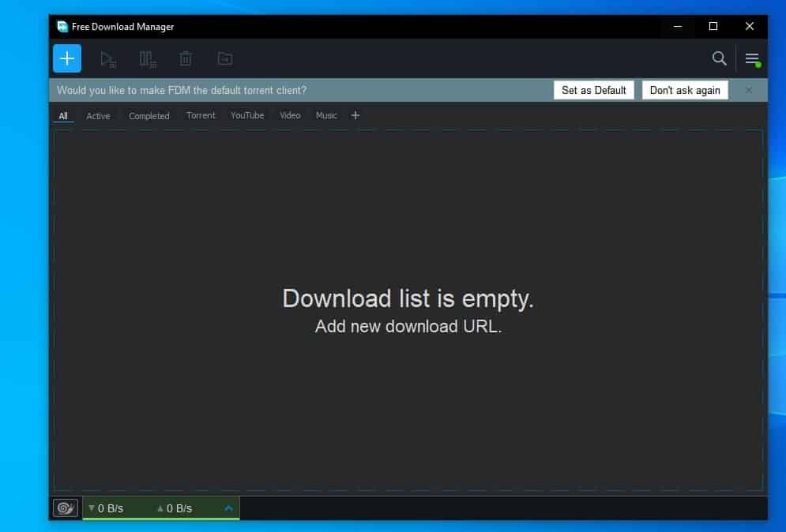Click the download speed 0 B/s indicator
Viewport: 786px width, 532px height.
107,508
